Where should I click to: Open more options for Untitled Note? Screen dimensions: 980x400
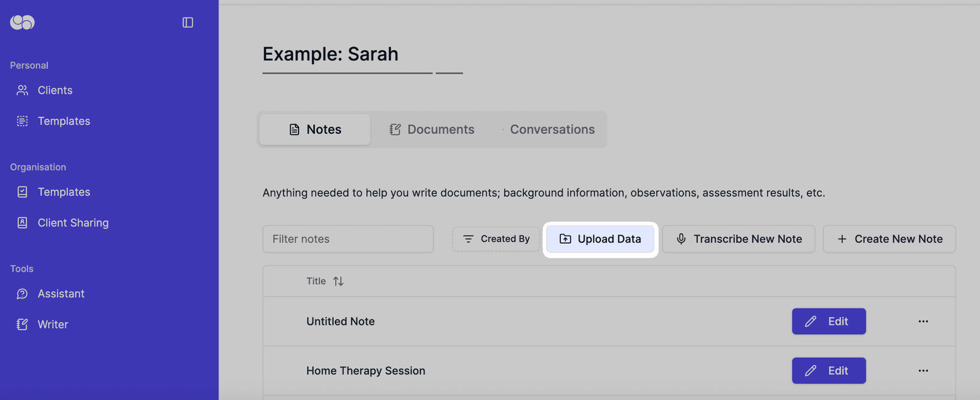tap(923, 321)
